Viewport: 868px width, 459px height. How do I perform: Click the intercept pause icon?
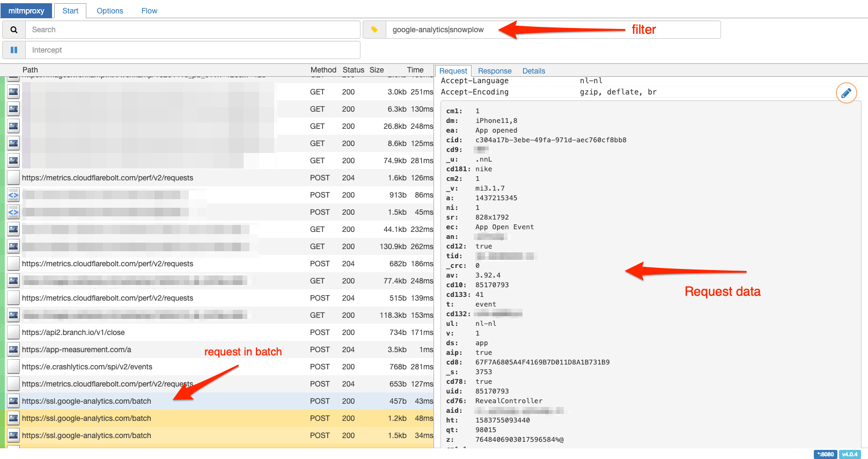14,50
